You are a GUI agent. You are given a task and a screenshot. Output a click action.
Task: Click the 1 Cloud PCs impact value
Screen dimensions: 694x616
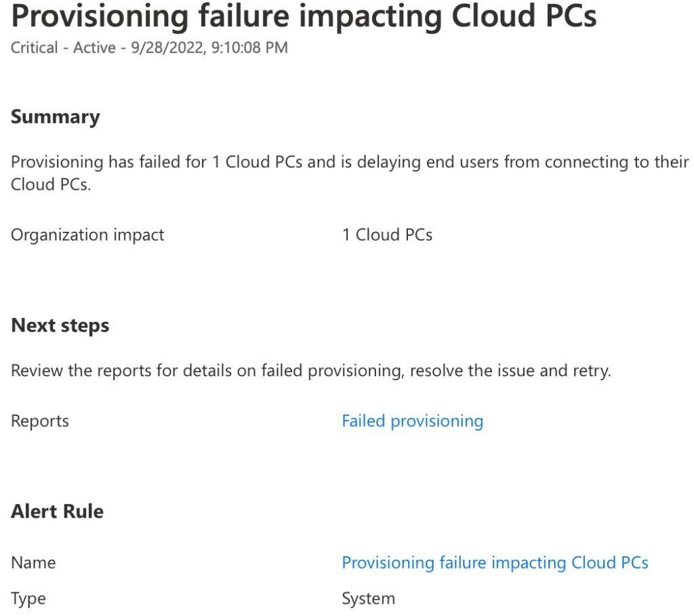click(387, 234)
